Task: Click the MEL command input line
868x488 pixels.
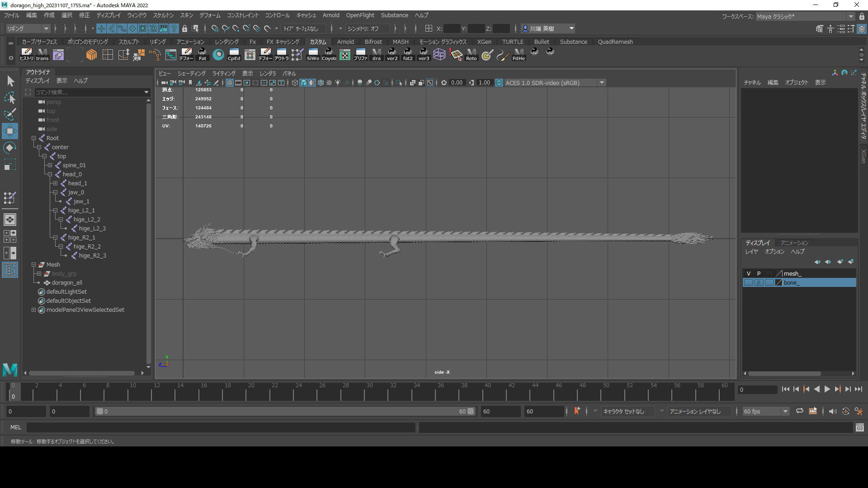Action: coord(221,427)
